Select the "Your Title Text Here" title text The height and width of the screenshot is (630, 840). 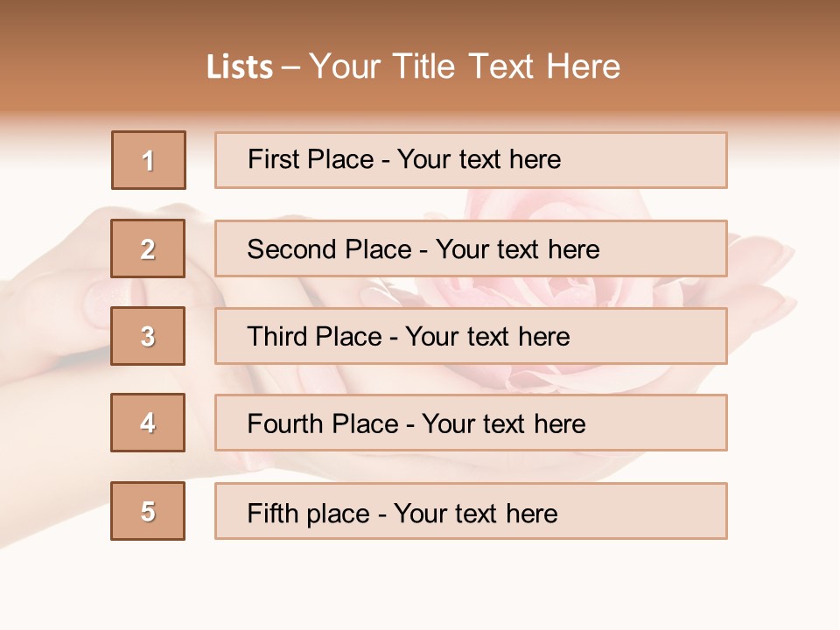click(465, 66)
